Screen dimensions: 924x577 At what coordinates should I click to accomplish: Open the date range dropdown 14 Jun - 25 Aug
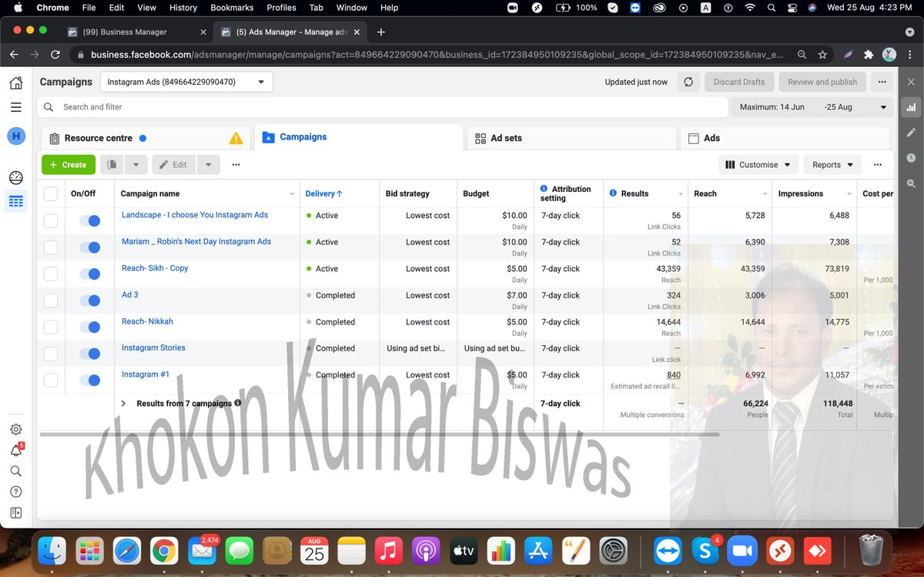(x=812, y=107)
